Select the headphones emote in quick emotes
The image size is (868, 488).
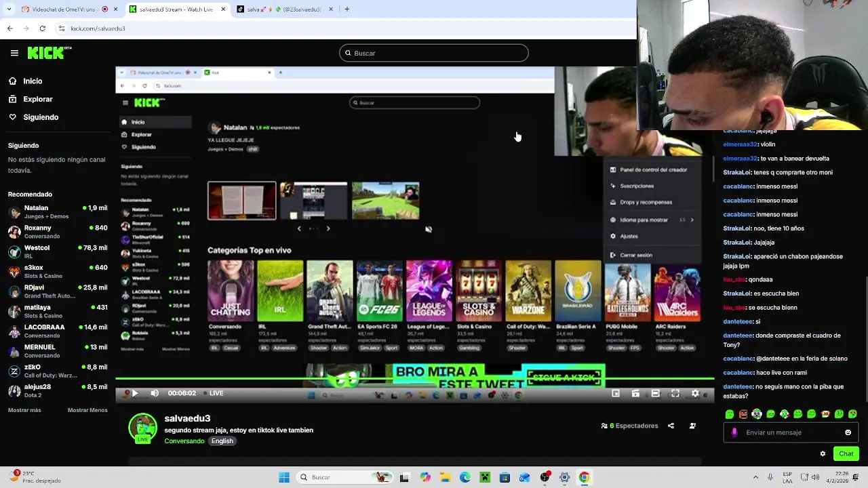click(x=757, y=414)
